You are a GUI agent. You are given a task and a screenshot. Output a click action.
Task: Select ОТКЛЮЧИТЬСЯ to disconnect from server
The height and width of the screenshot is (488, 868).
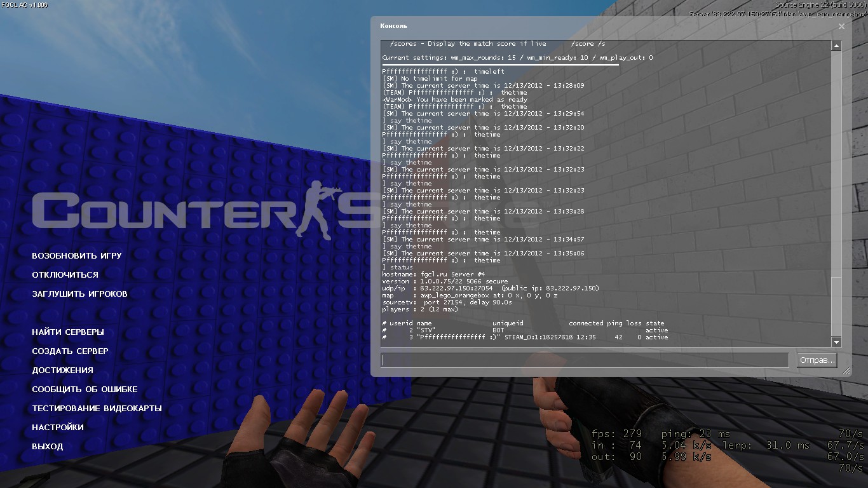65,275
